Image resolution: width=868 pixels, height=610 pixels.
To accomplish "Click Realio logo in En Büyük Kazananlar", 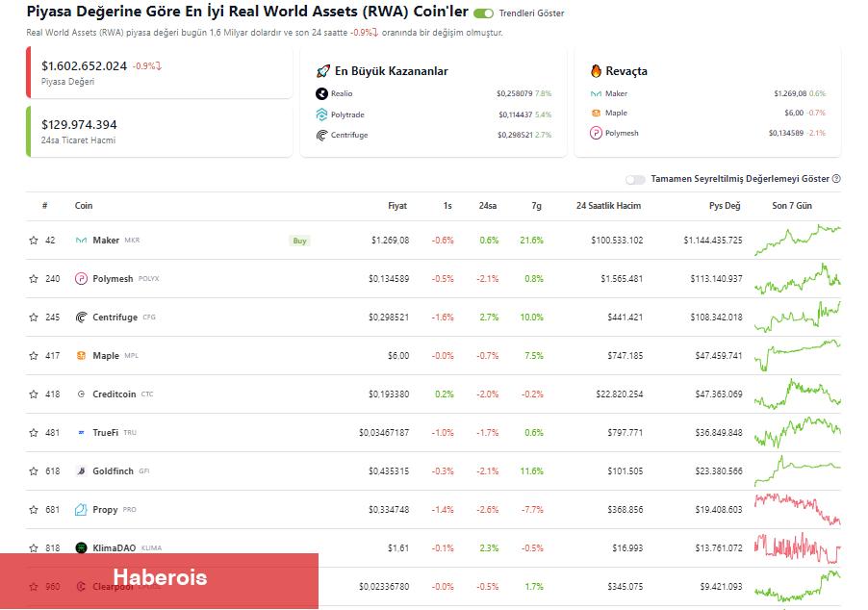I will 321,94.
